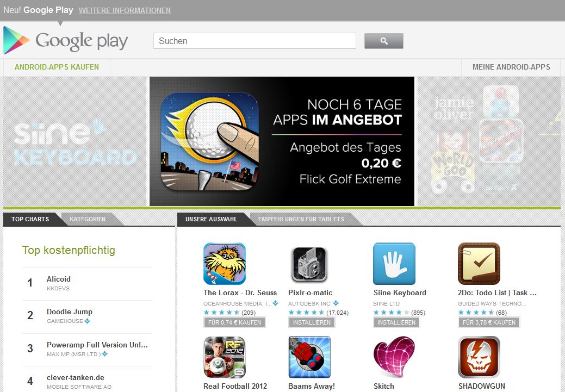
Task: Buy The Lorax for 0,74 €
Action: coord(234,322)
